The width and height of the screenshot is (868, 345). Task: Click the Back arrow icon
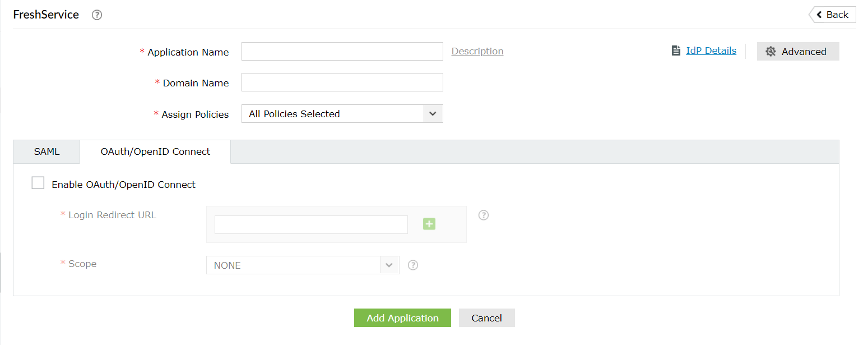[x=819, y=15]
